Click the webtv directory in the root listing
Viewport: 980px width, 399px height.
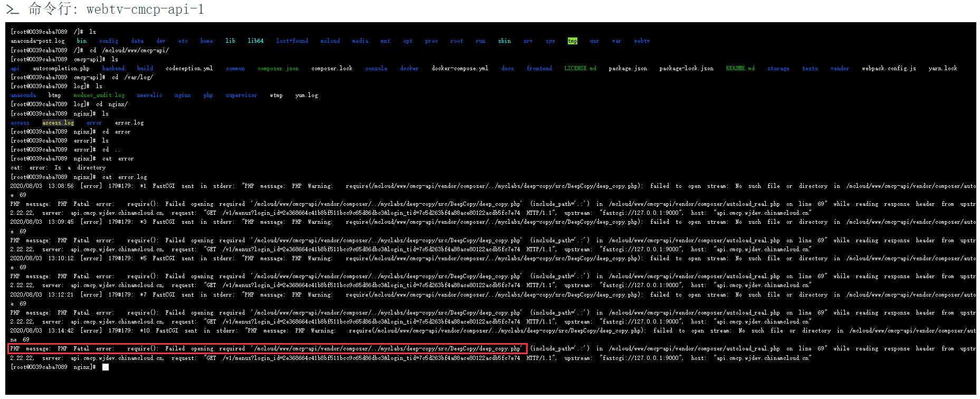tap(642, 41)
